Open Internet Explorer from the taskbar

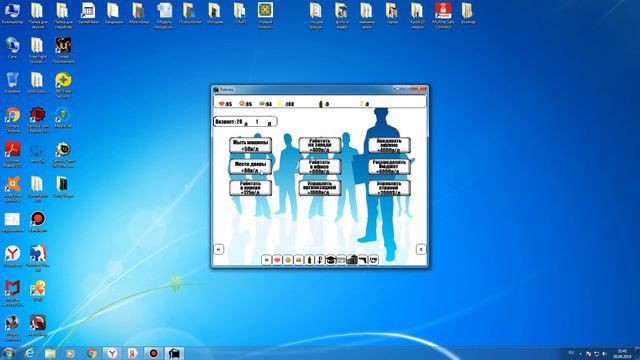(x=29, y=353)
